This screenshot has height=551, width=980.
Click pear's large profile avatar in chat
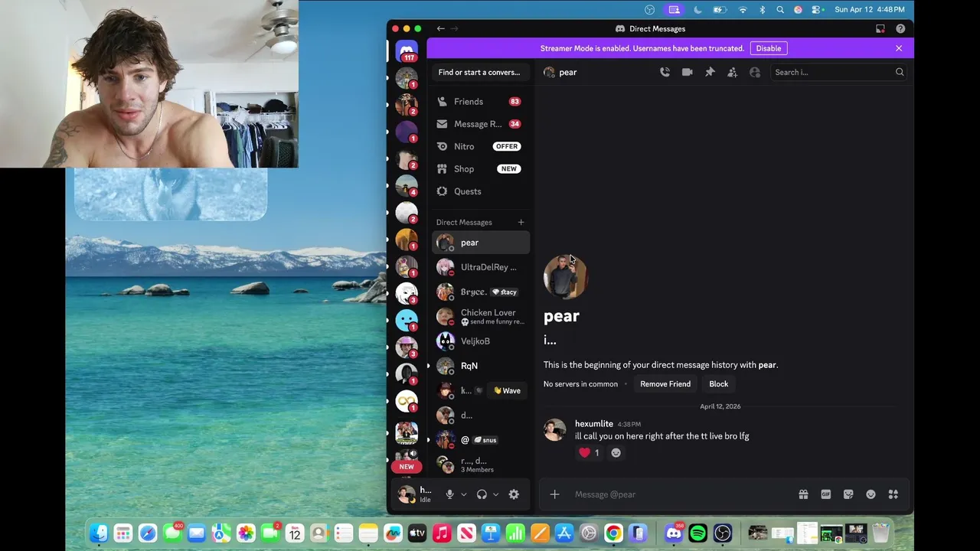pos(565,276)
